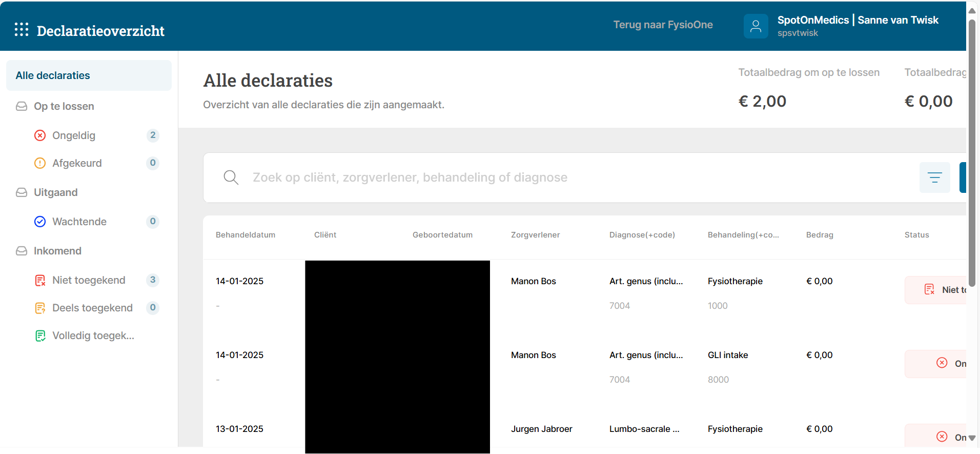
Task: Click the Volledig toegekend green icon
Action: (x=40, y=335)
